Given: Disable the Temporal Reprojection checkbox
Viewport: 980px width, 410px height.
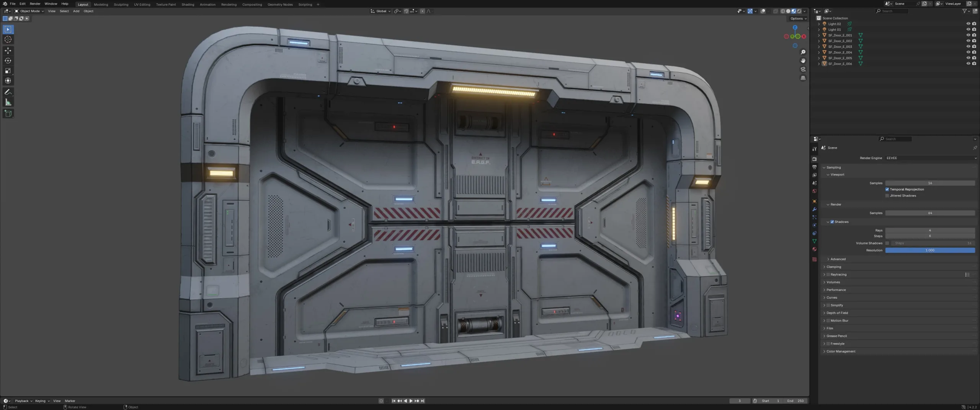Looking at the screenshot, I should coord(887,189).
